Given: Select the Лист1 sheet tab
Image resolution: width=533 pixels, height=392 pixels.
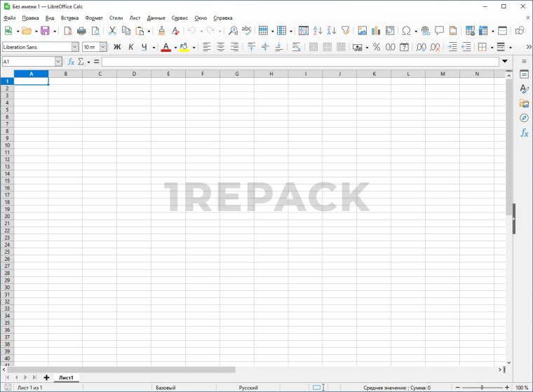Looking at the screenshot, I should click(66, 377).
